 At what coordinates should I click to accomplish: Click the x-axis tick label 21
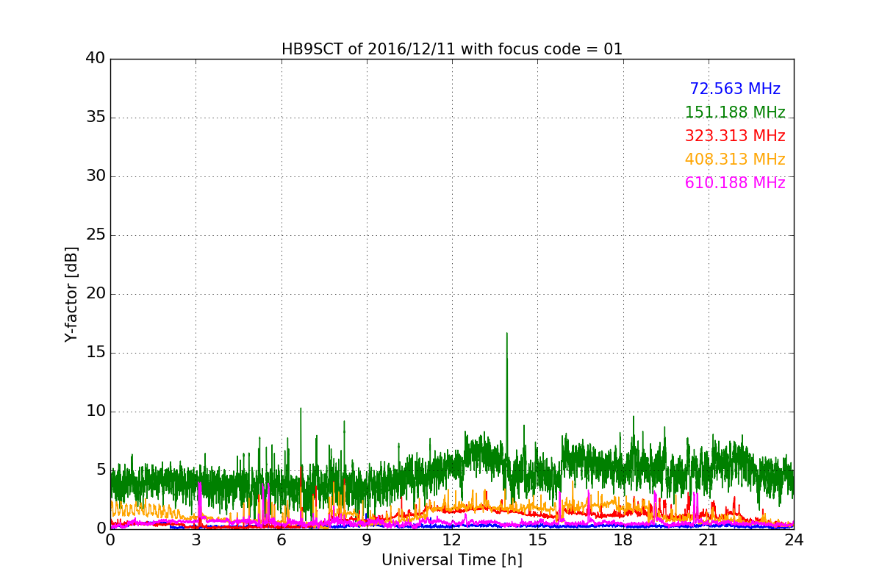point(709,539)
